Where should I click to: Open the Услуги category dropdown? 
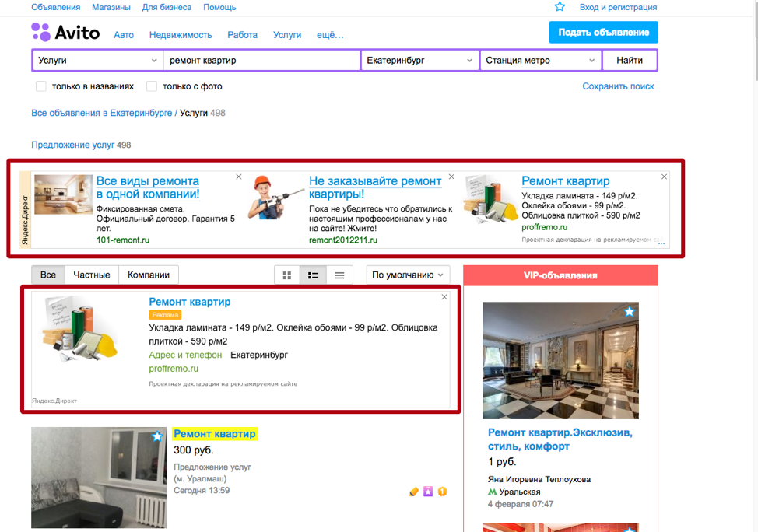(97, 61)
